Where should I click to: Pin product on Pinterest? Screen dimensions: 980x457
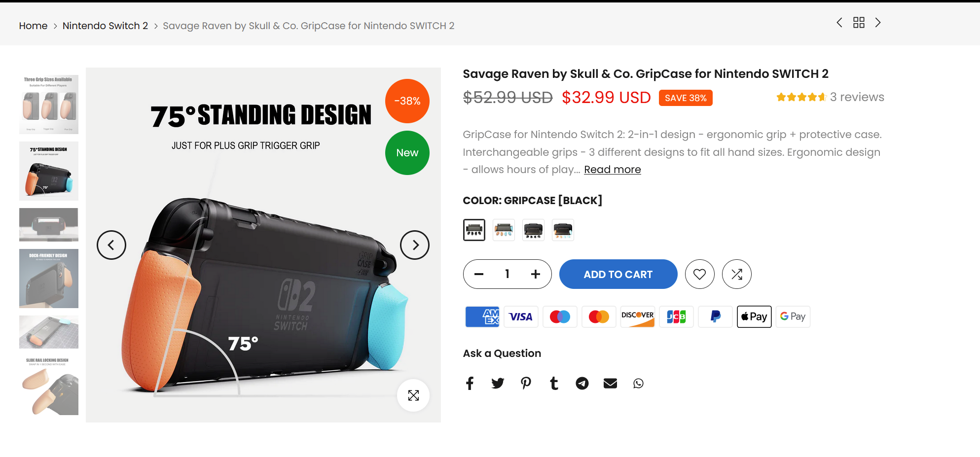pyautogui.click(x=526, y=384)
